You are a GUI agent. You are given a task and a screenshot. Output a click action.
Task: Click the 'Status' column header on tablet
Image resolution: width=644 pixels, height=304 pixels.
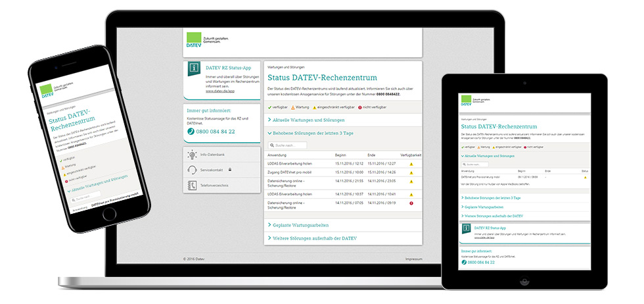tap(585, 170)
